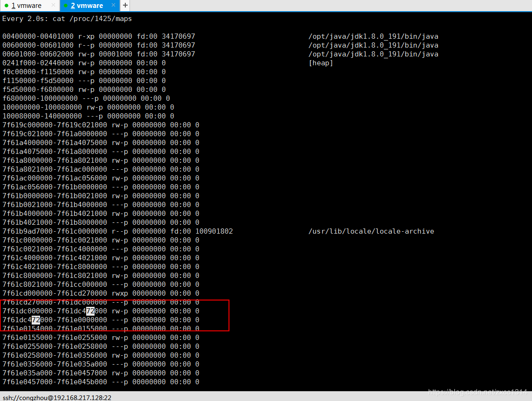Viewport: 532px width, 401px height.
Task: Click address range '7f61dc000000-7f61dc472000'
Action: point(55,311)
